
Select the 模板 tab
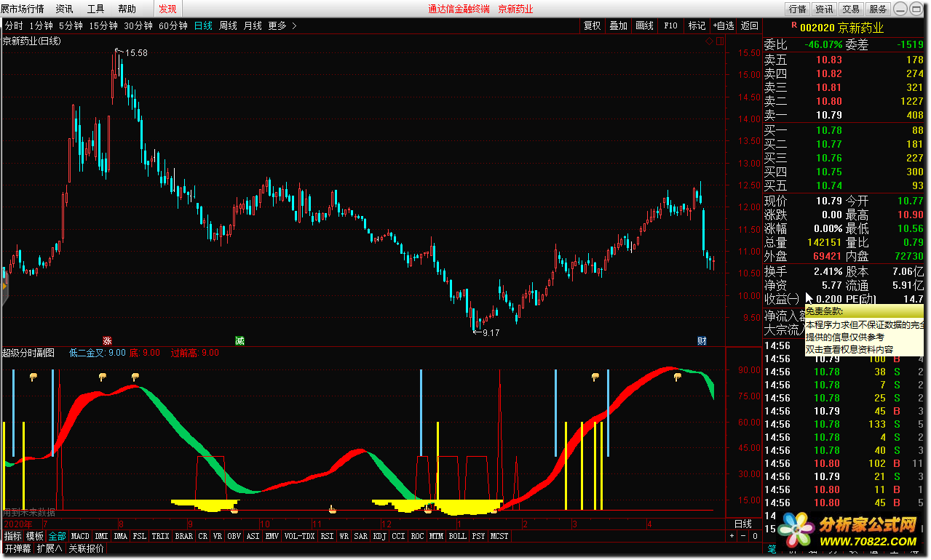[36, 536]
